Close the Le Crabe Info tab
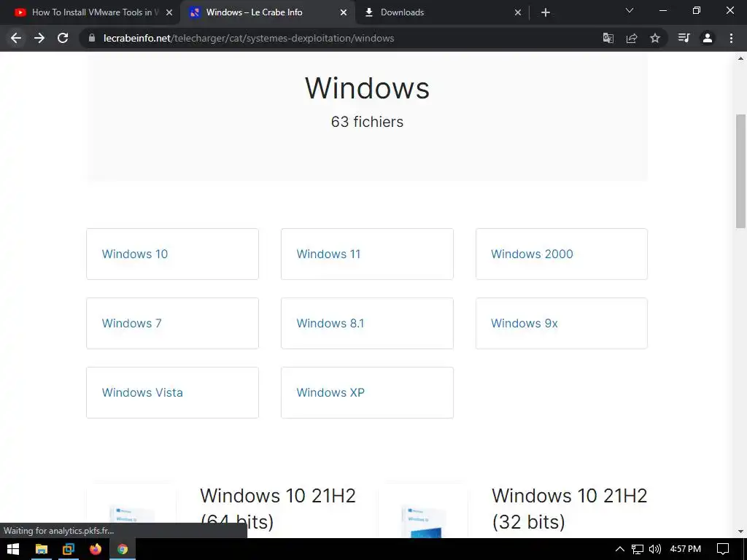 click(x=344, y=12)
